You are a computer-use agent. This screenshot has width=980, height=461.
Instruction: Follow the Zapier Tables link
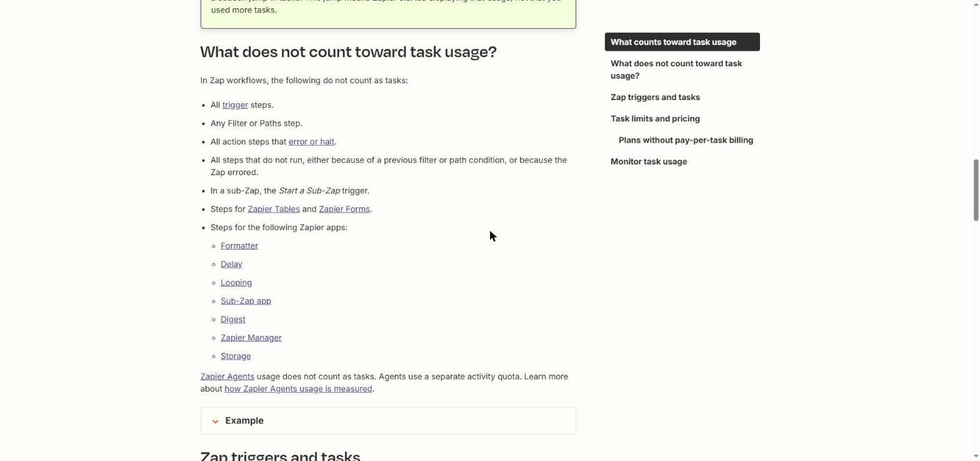point(274,209)
